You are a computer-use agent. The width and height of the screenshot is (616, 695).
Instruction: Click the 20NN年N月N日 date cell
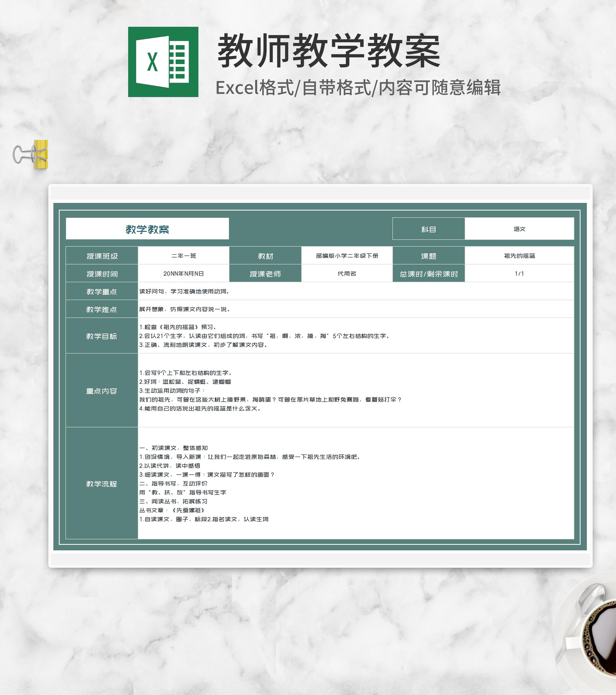pos(184,274)
